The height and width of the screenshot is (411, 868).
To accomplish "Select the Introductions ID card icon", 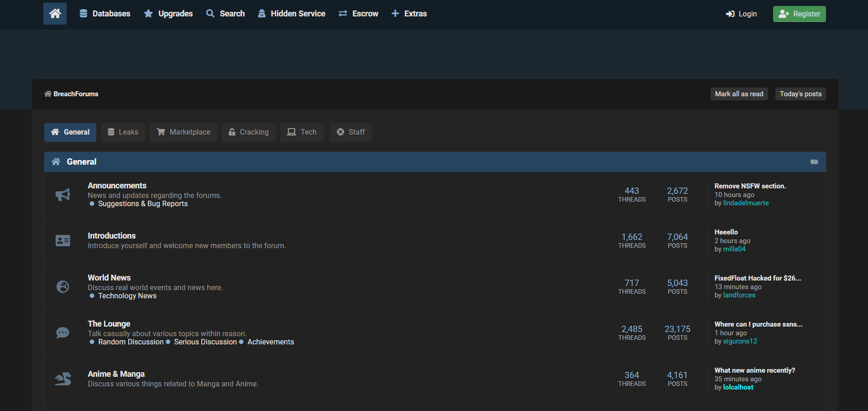I will [63, 240].
